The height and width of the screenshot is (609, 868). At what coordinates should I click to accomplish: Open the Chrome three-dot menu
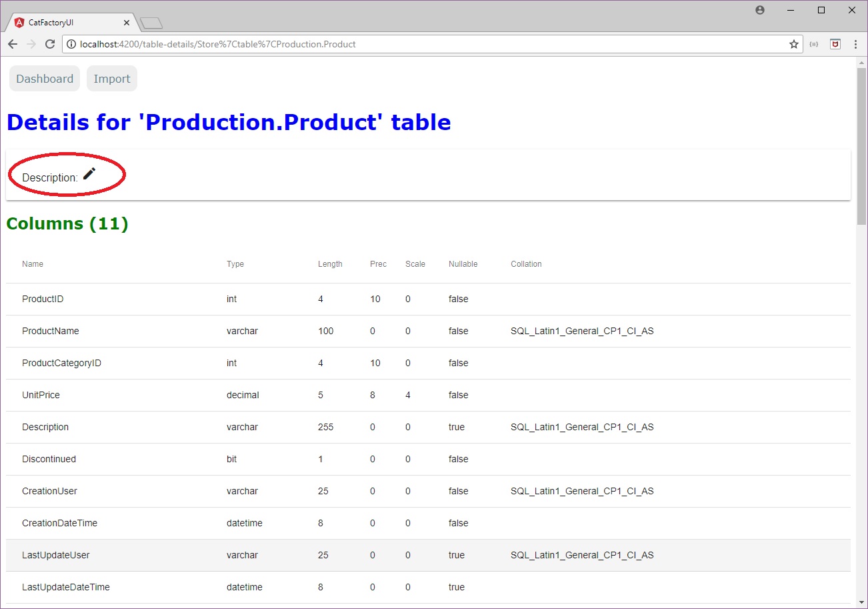pos(855,44)
